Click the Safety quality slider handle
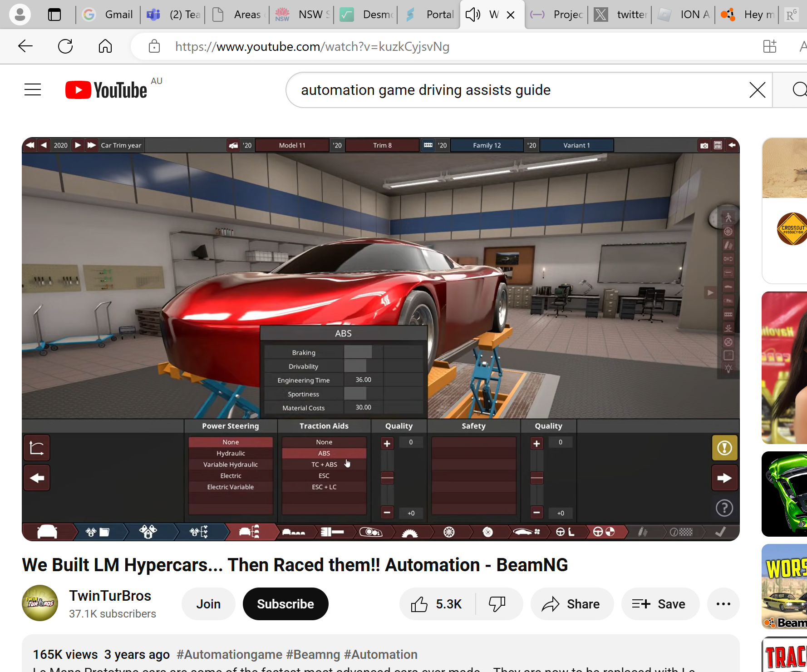Screen dimensions: 807x672 (537, 478)
